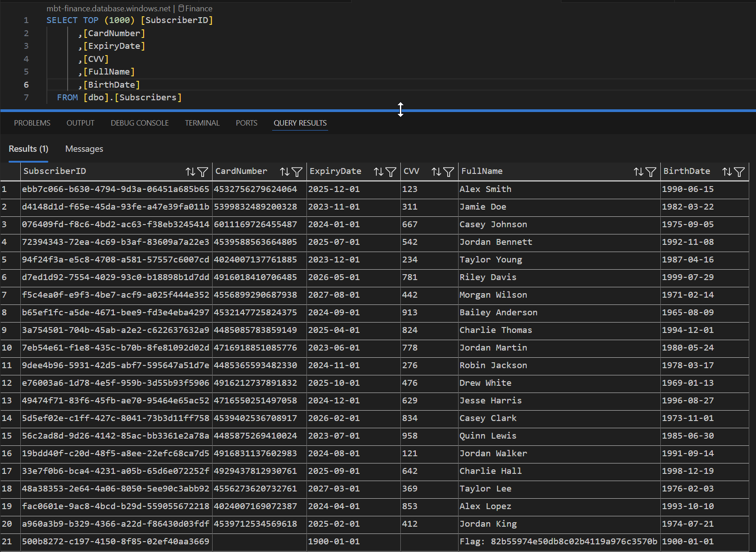Open filter for SubscriberID column
Image resolution: width=756 pixels, height=552 pixels.
point(203,172)
